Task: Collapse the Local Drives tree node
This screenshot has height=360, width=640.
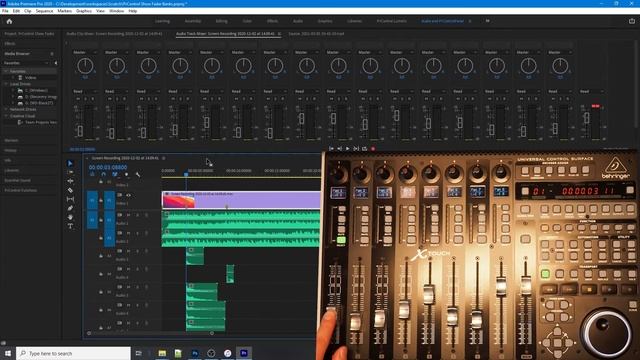Action: tap(6, 84)
